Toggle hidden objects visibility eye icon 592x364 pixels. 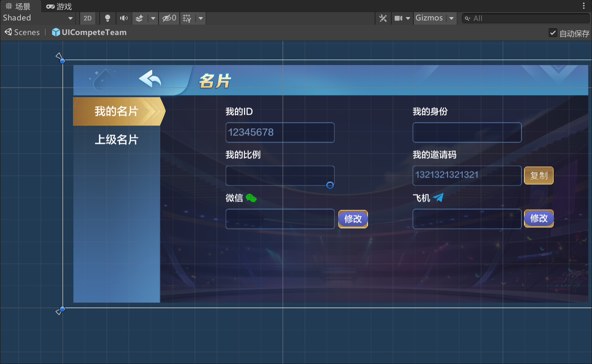pos(169,18)
